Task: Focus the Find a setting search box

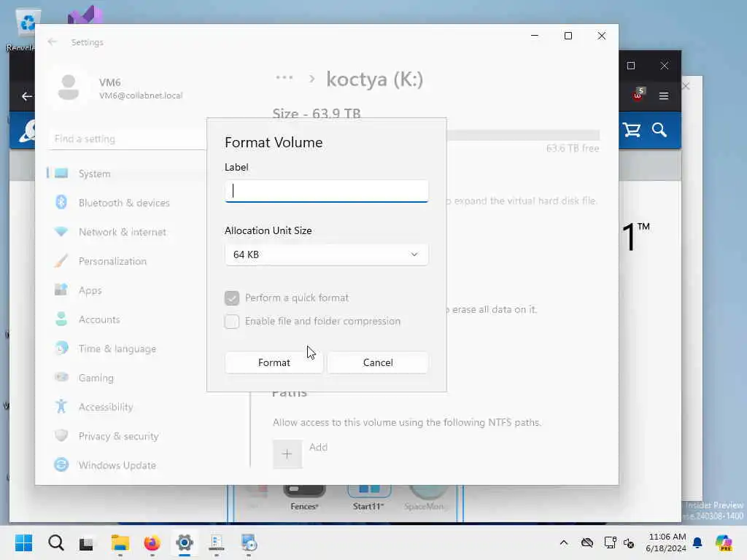Action: (126, 139)
